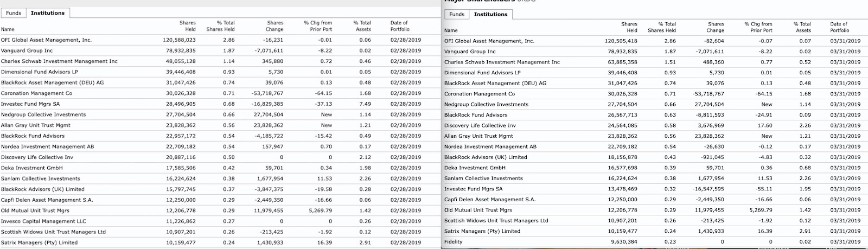Viewport: 868px width, 249px height.
Task: Select Institutions tab in right panel
Action: [x=490, y=14]
